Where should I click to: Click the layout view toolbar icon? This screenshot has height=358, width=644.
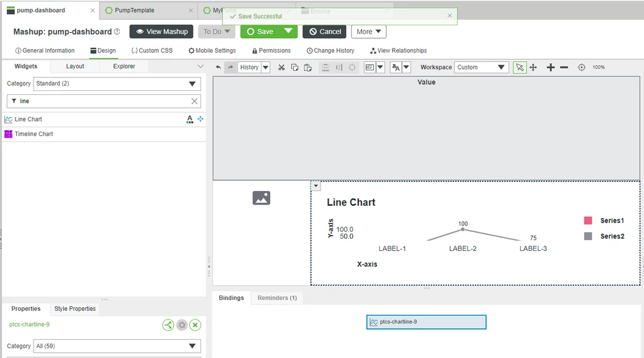pos(369,68)
